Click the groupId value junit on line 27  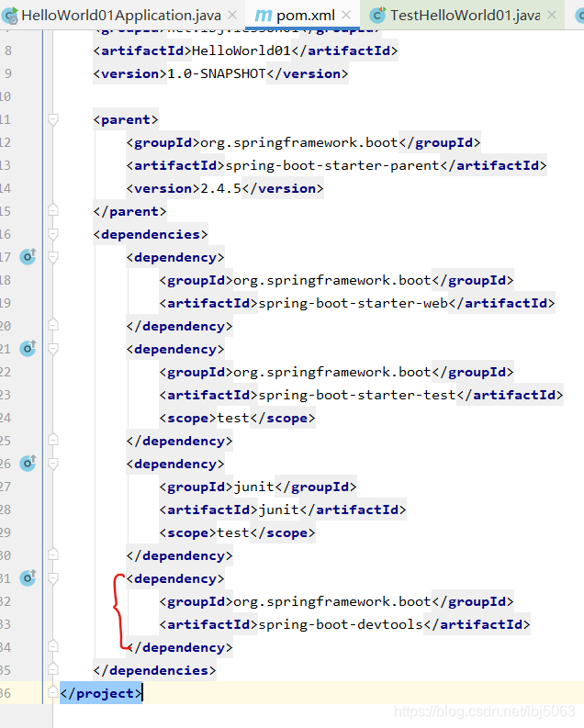click(254, 487)
